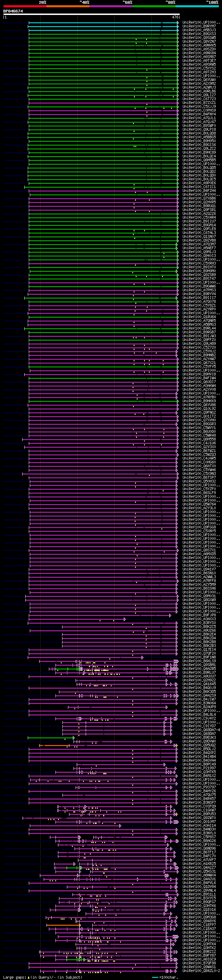Select hit label UniRef100_B9S1L1
Image resolution: width=222 pixels, height=980 pixels.
tap(199, 894)
